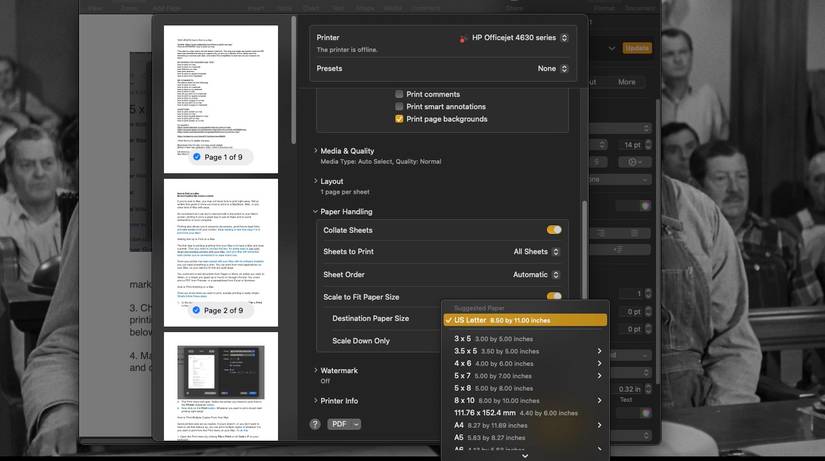Click the print options scrollbar
Screen dimensions: 825x461
click(x=584, y=250)
